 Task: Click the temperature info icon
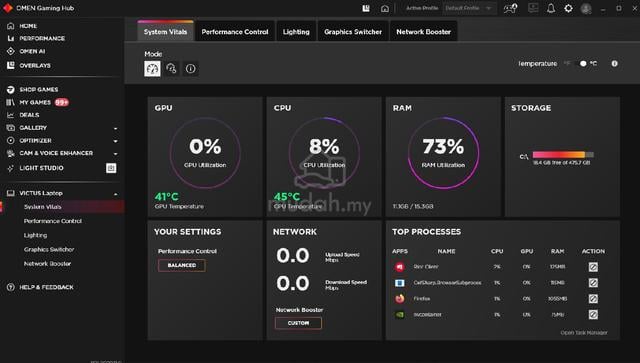coord(614,64)
